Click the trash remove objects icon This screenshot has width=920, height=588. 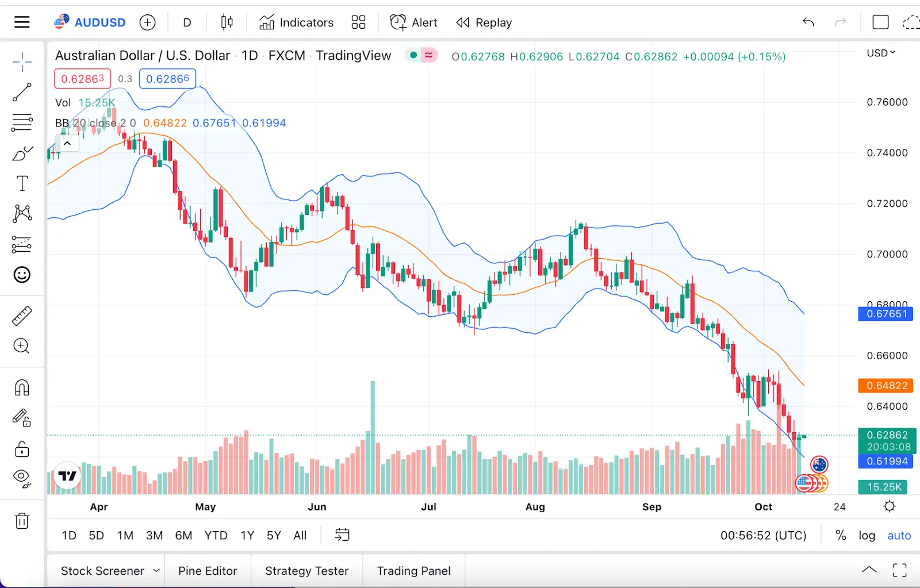coord(22,521)
